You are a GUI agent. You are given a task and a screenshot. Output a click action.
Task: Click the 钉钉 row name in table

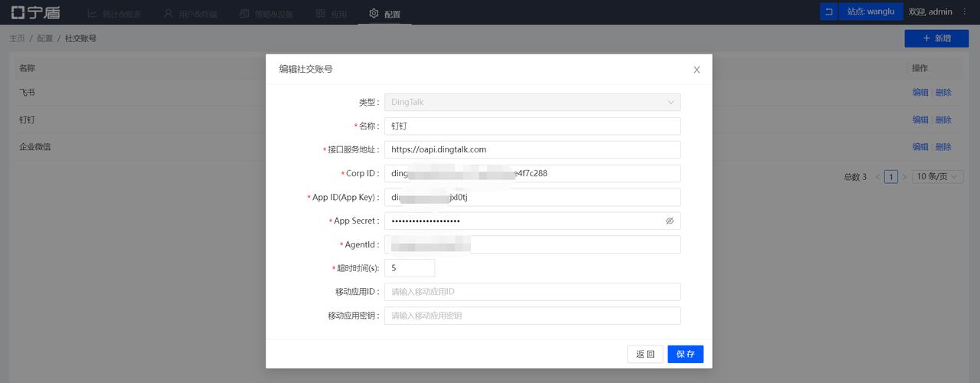coord(27,120)
